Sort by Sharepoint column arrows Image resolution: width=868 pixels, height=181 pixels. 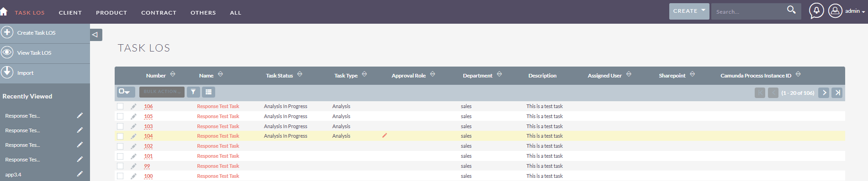point(692,74)
